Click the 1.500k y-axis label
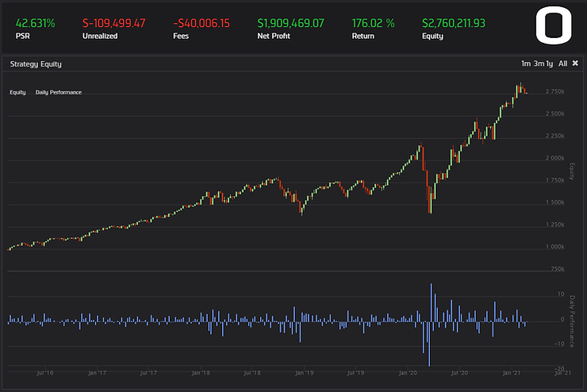The image size is (587, 392). 554,202
